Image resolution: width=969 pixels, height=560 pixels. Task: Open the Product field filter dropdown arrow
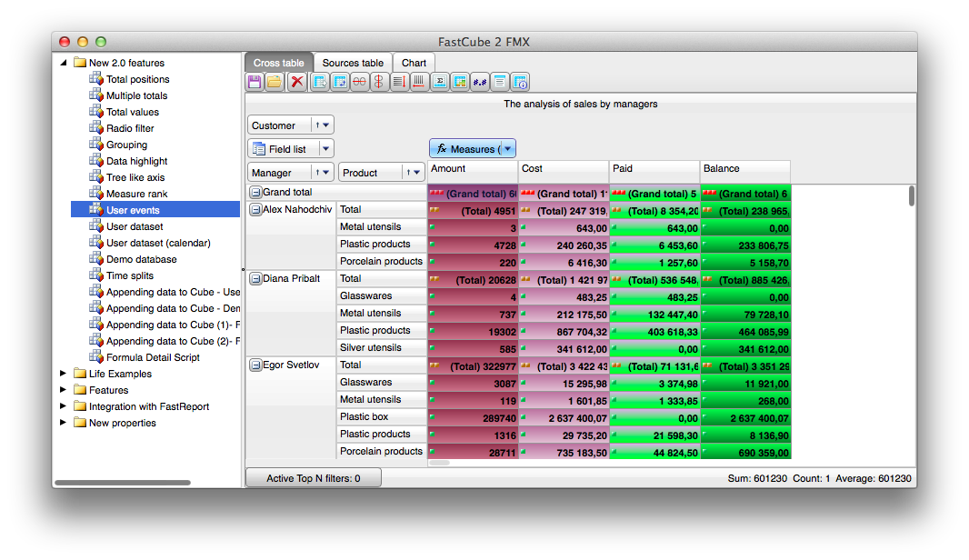[x=417, y=173]
